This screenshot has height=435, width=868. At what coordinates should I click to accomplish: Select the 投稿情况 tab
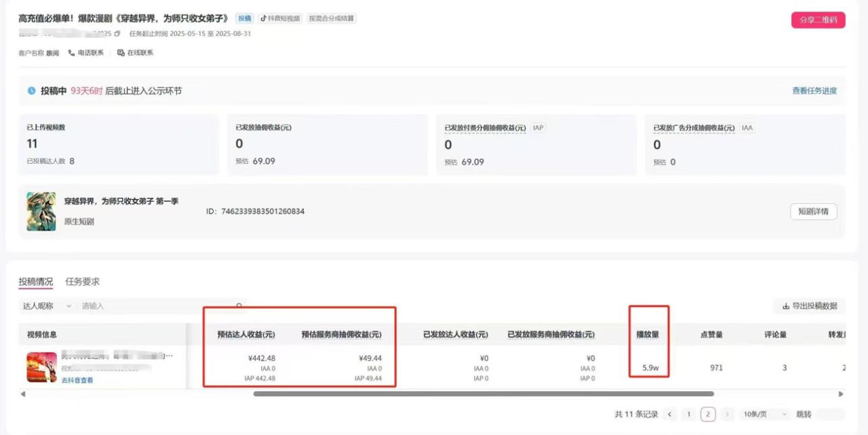click(x=35, y=282)
